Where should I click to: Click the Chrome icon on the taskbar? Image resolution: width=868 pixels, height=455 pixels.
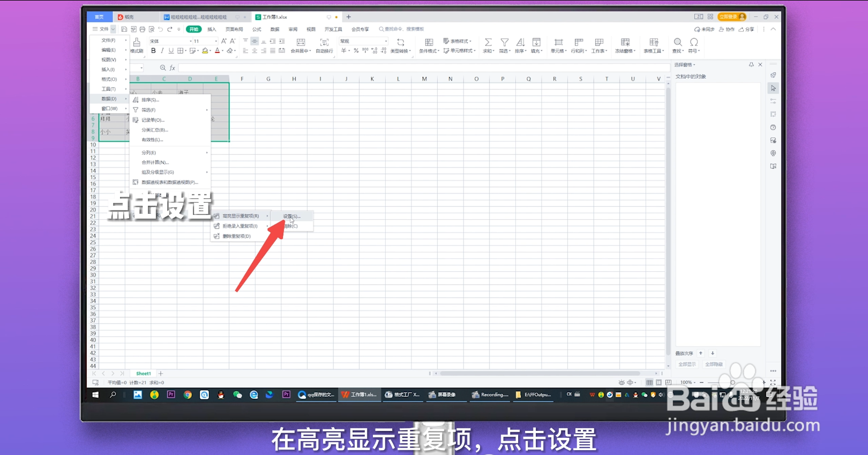coord(188,395)
